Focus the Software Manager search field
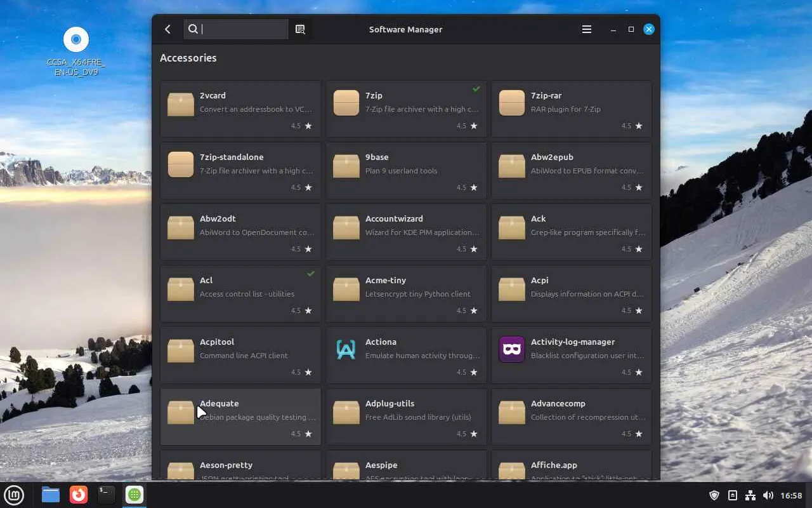812x508 pixels. point(236,29)
